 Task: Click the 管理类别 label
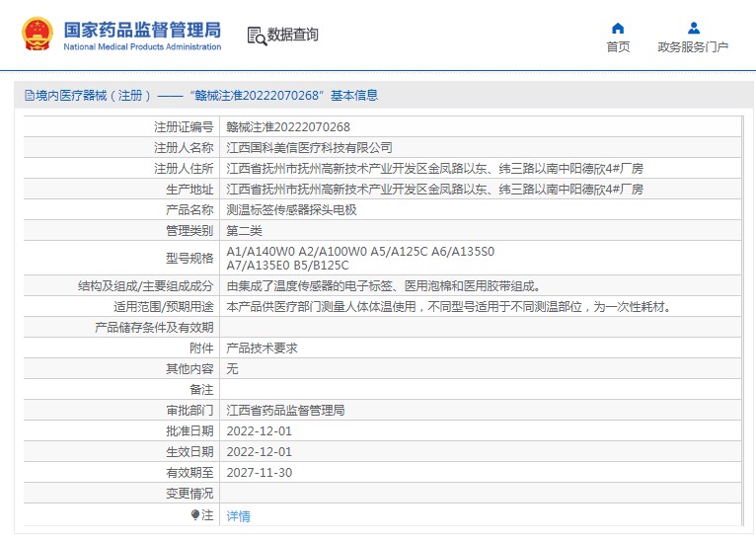(189, 230)
